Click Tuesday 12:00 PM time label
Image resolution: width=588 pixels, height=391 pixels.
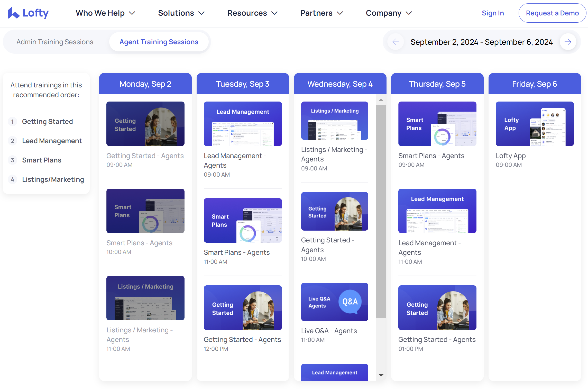tap(216, 349)
